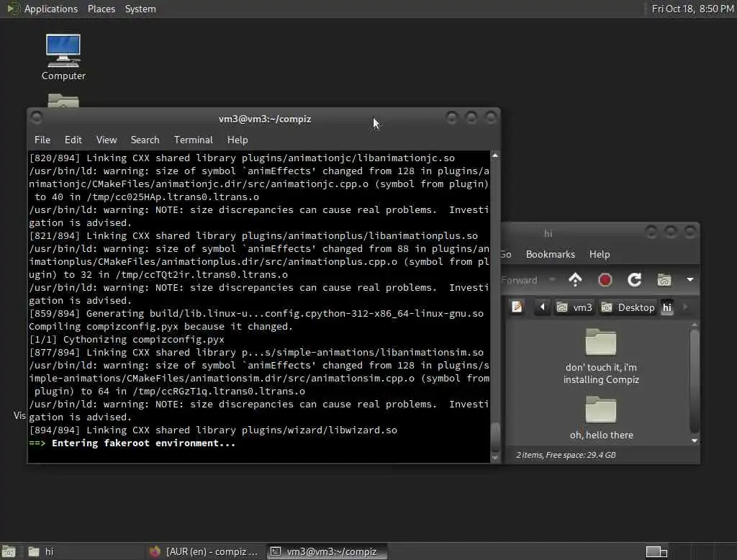Open the Terminal menu in terminal

193,140
